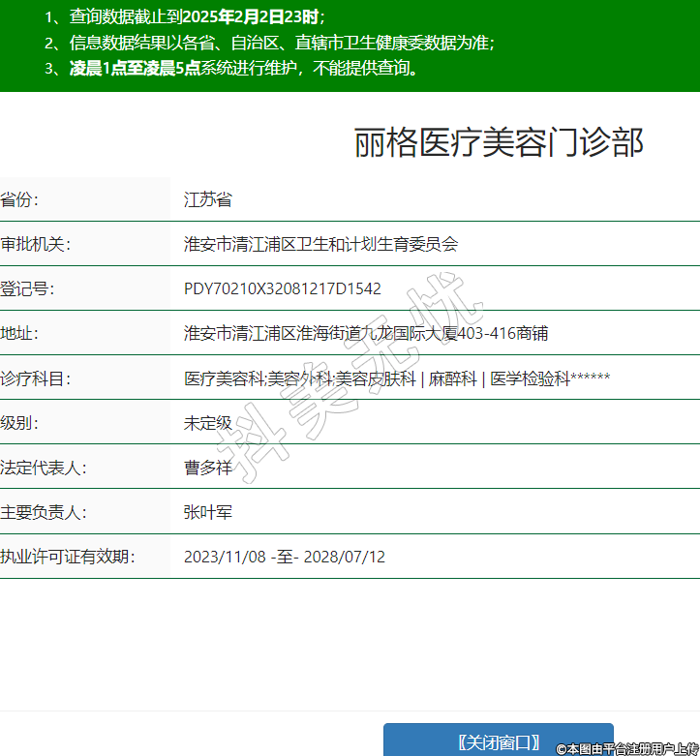The width and height of the screenshot is (700, 756).
Task: Click the approving authority 淮安市清江浦区卫生和计划生育委员会
Action: (320, 245)
